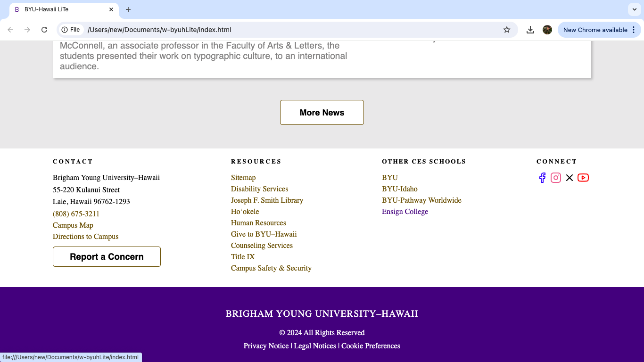The width and height of the screenshot is (644, 362).
Task: Open the Legal Notices link
Action: coord(315,346)
